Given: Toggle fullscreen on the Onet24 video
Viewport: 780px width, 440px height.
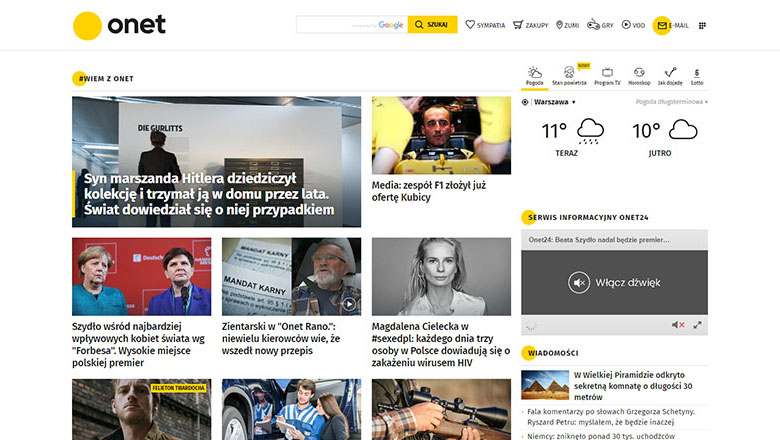Looking at the screenshot, I should click(697, 325).
